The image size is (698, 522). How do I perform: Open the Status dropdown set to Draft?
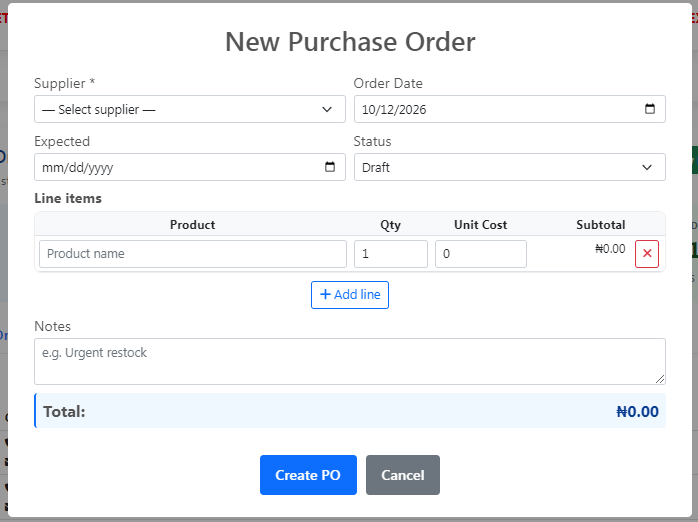pos(510,167)
